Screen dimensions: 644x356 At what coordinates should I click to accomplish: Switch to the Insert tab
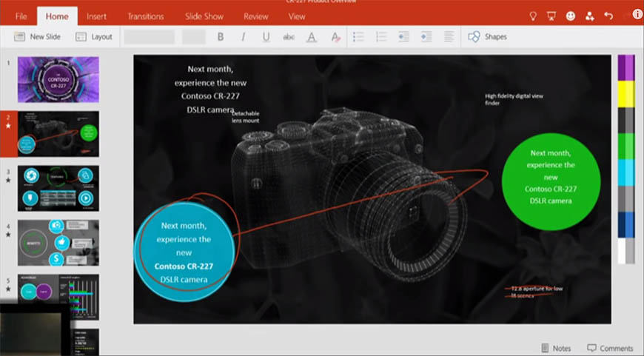96,16
